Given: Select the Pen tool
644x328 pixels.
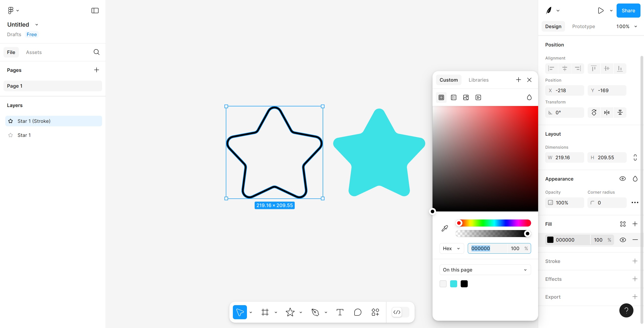Looking at the screenshot, I should [315, 312].
